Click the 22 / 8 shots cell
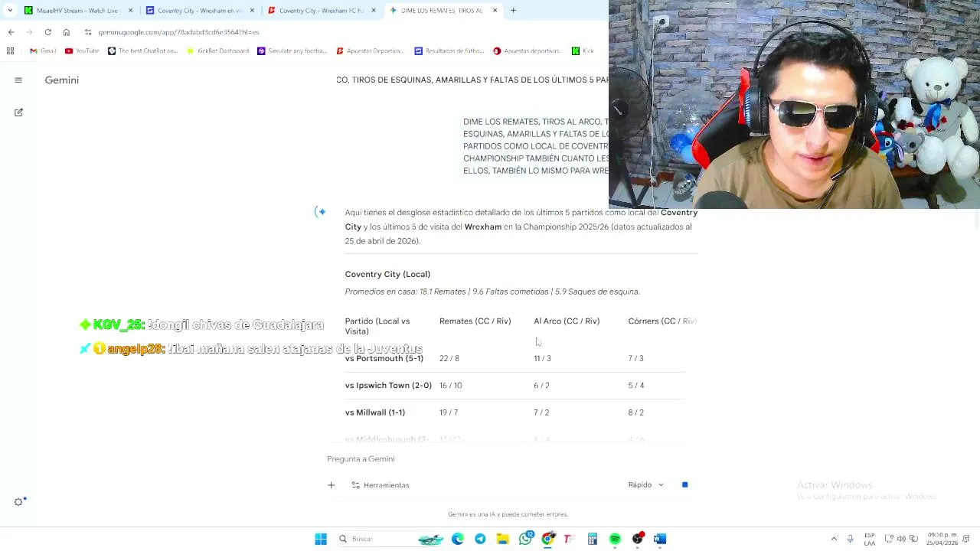 (x=449, y=358)
